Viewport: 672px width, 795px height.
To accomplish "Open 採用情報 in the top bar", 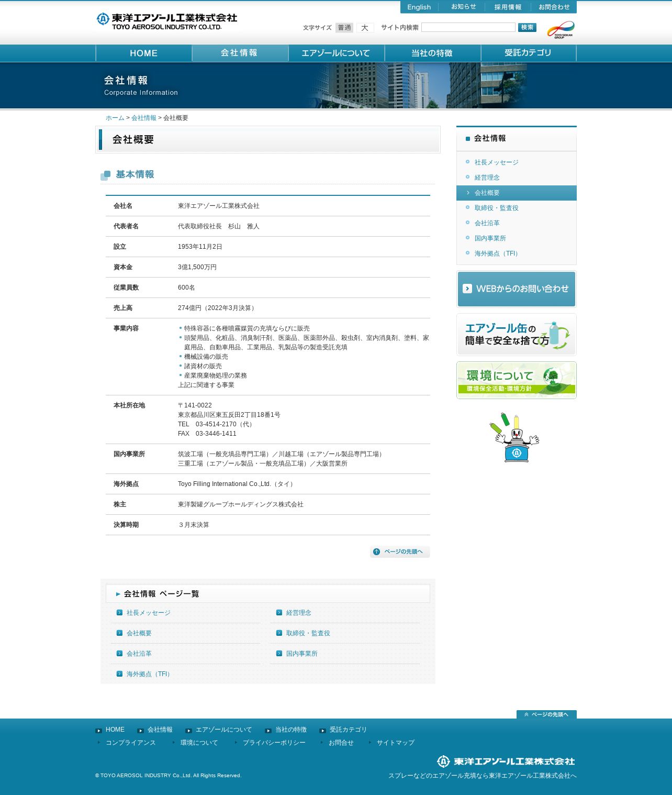I will pos(508,7).
